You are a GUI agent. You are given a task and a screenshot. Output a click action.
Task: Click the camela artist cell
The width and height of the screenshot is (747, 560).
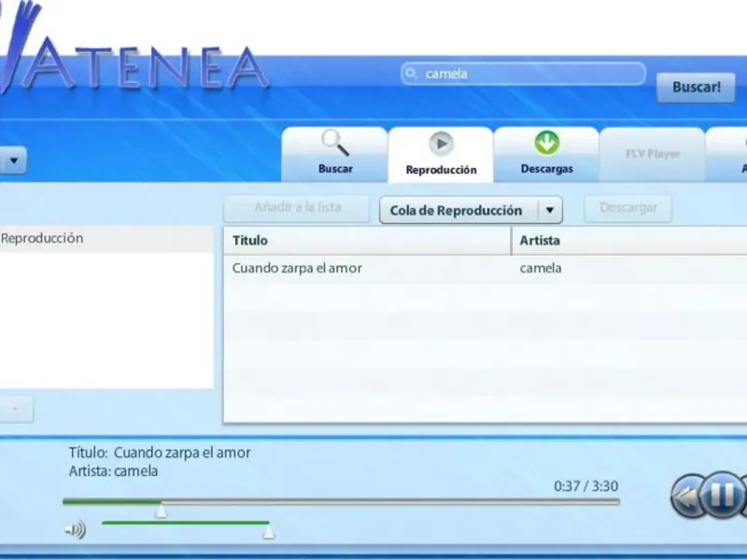(541, 269)
